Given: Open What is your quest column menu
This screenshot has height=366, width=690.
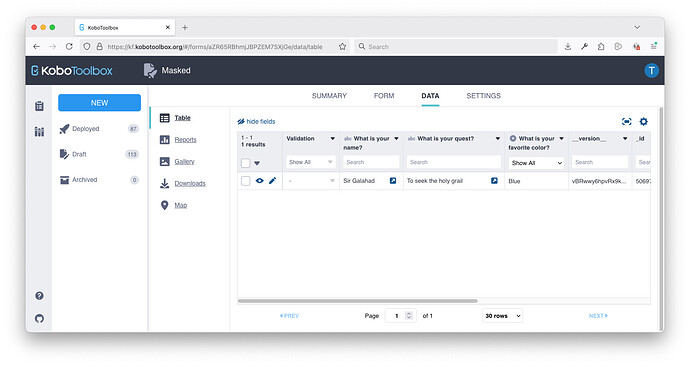Looking at the screenshot, I should pyautogui.click(x=498, y=139).
